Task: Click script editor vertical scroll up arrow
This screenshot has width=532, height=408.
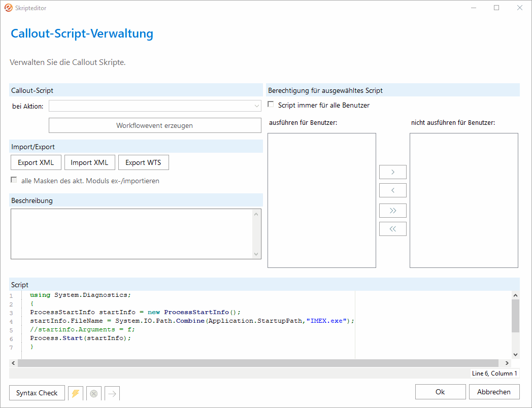Action: (515, 295)
